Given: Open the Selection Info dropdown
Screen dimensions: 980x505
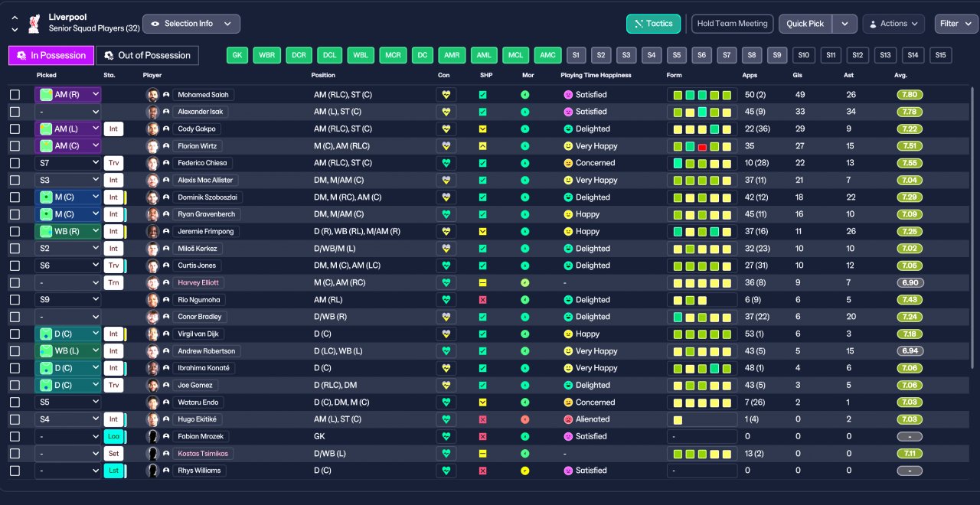Looking at the screenshot, I should (x=191, y=24).
